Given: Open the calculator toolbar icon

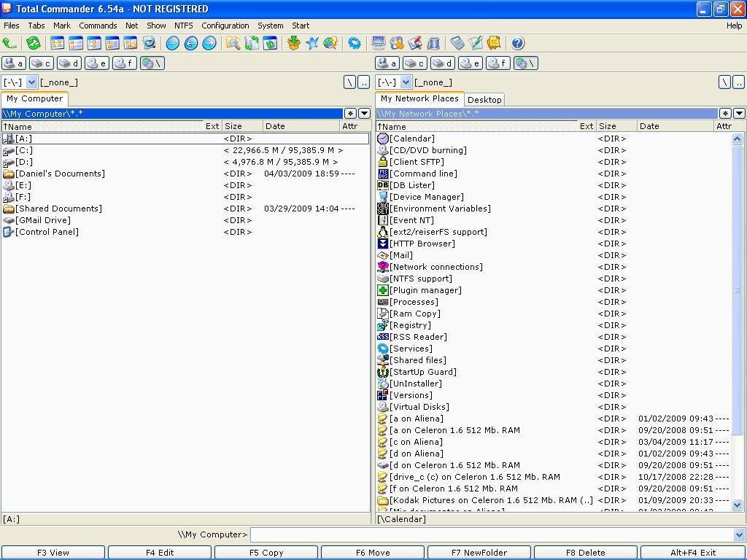Looking at the screenshot, I should coord(457,44).
